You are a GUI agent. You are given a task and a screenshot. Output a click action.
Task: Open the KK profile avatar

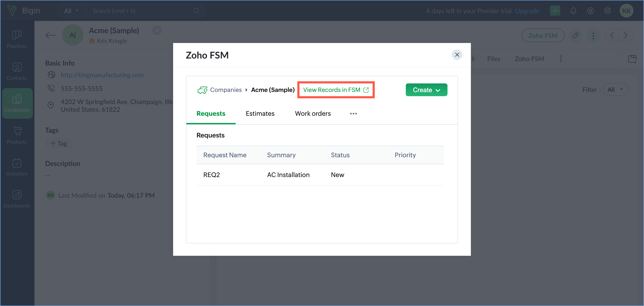627,11
